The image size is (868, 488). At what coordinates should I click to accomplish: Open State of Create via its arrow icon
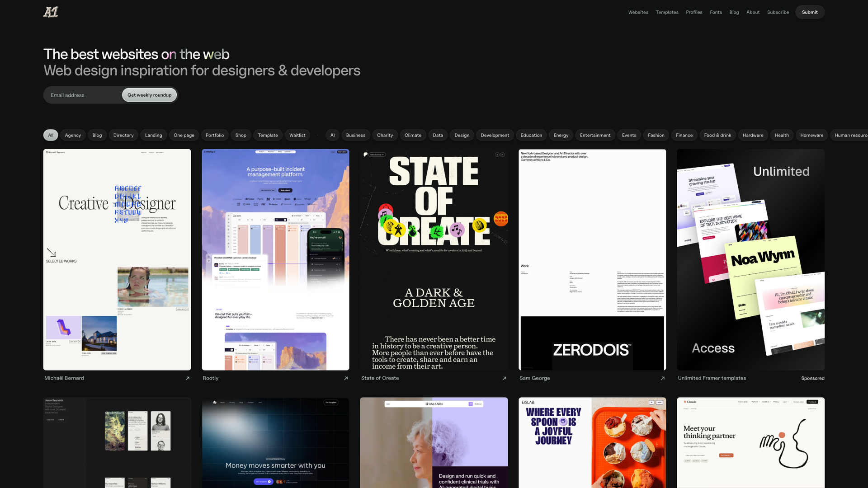click(504, 378)
